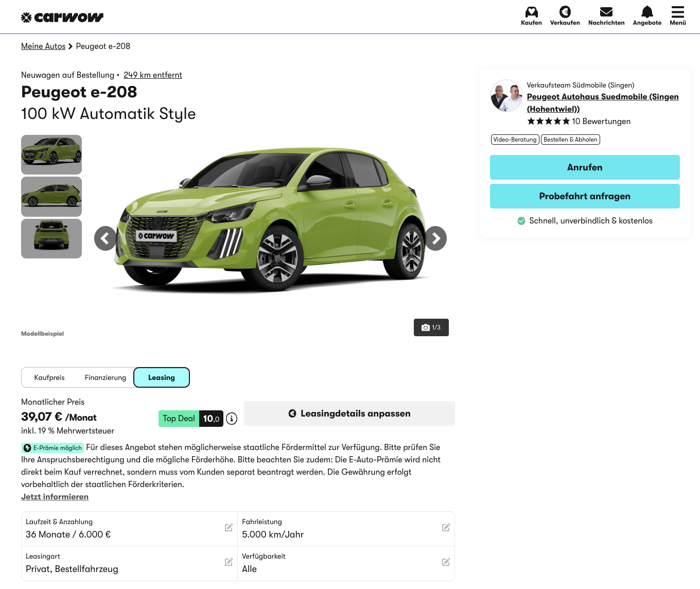Screen dimensions: 700x589
Task: Edit the Leasingart option
Action: tap(229, 562)
